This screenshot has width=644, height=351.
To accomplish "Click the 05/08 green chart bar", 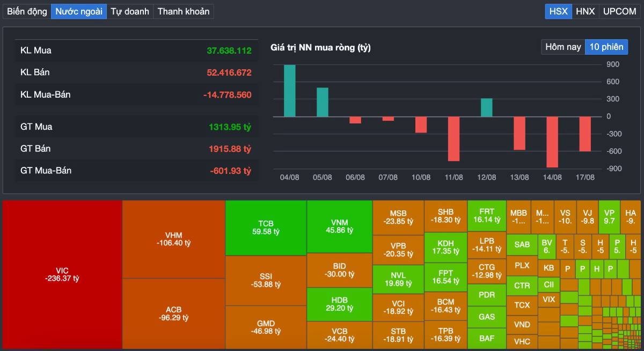I will pos(323,102).
